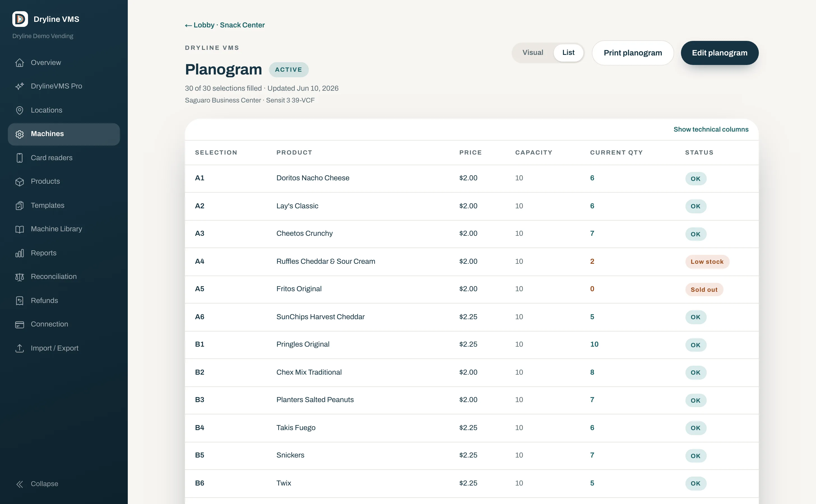Click the Selection column header

216,153
